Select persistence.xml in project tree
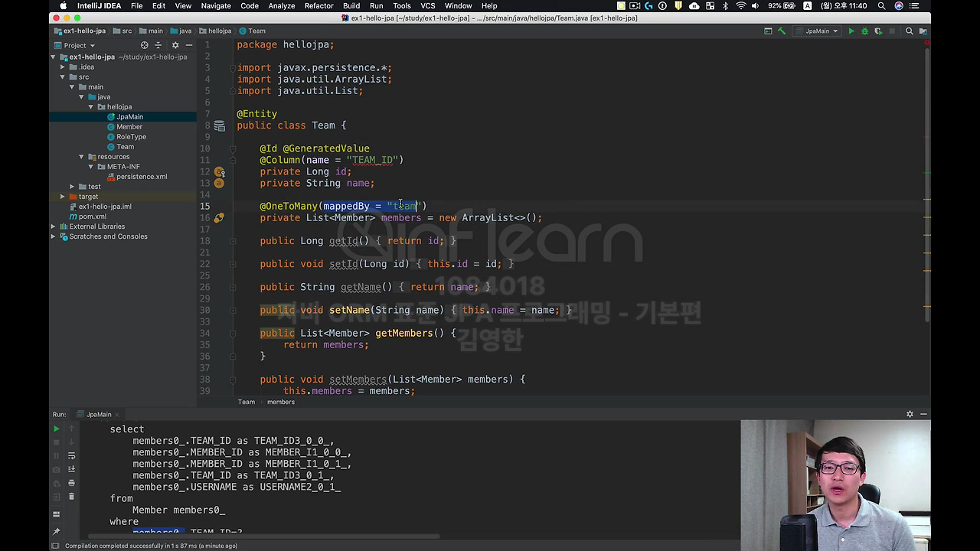 point(142,176)
